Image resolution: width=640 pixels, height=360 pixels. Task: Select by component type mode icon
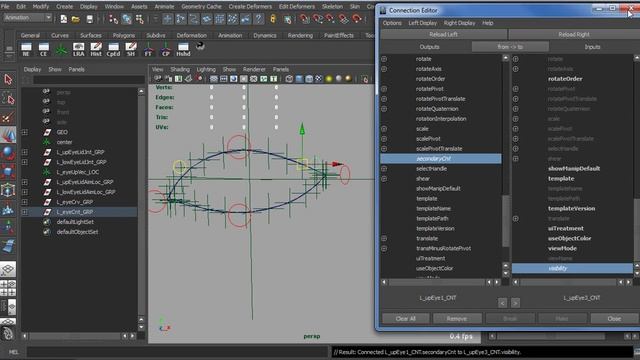[x=140, y=19]
